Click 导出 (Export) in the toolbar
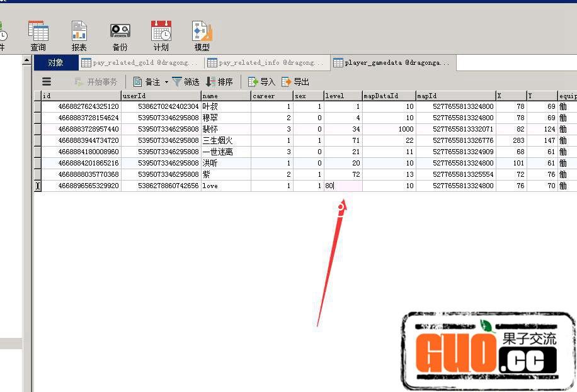 295,82
